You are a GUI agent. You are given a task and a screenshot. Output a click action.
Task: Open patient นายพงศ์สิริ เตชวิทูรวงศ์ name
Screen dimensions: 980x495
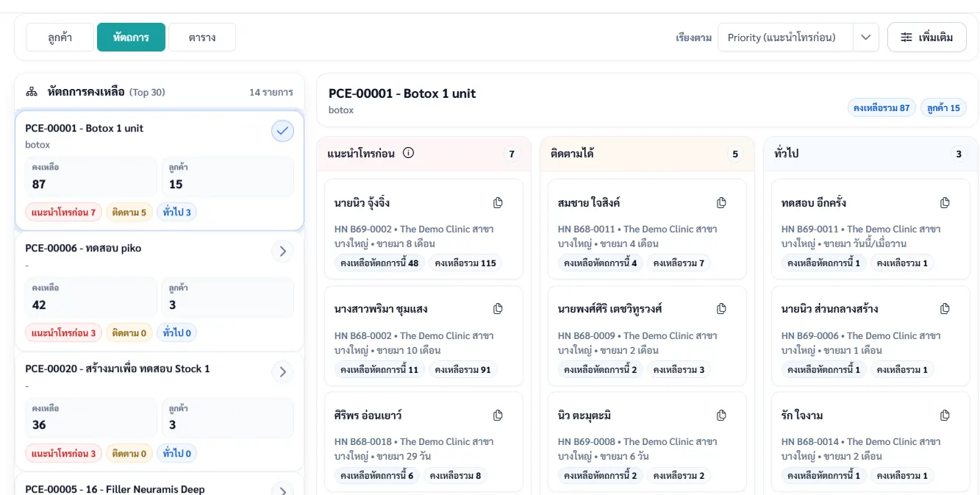pyautogui.click(x=610, y=309)
